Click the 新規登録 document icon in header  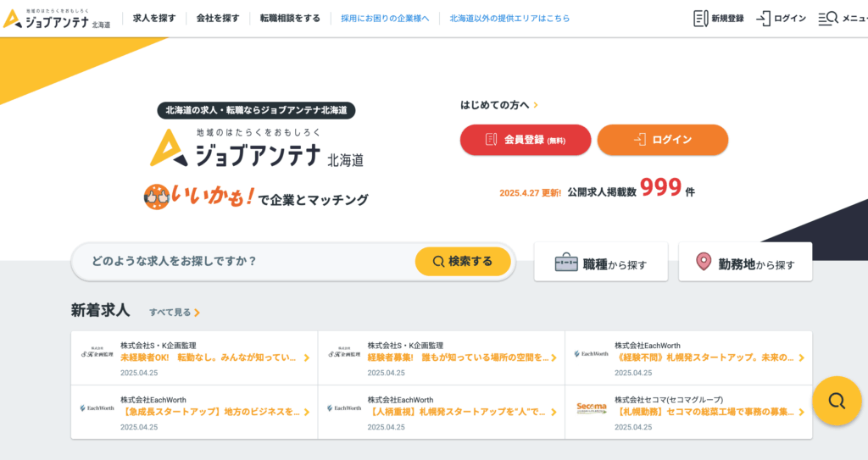[700, 19]
